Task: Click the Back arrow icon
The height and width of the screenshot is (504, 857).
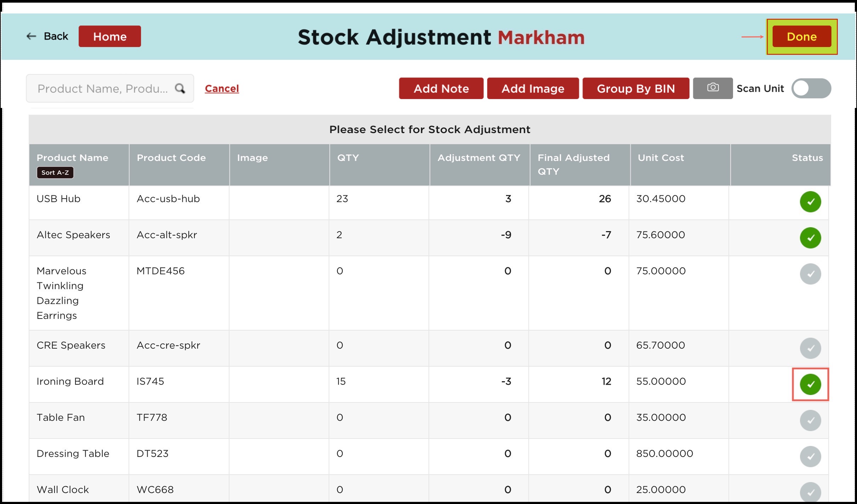Action: [x=31, y=36]
